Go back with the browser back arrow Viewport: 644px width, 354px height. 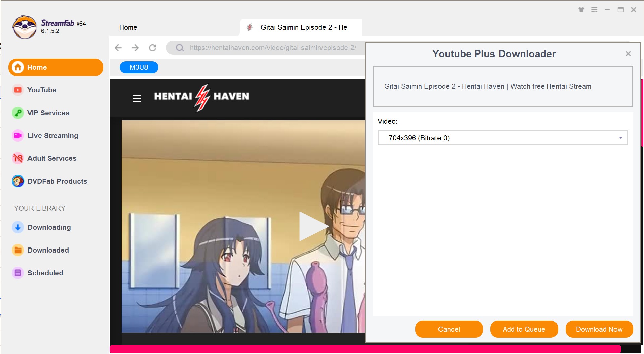118,48
